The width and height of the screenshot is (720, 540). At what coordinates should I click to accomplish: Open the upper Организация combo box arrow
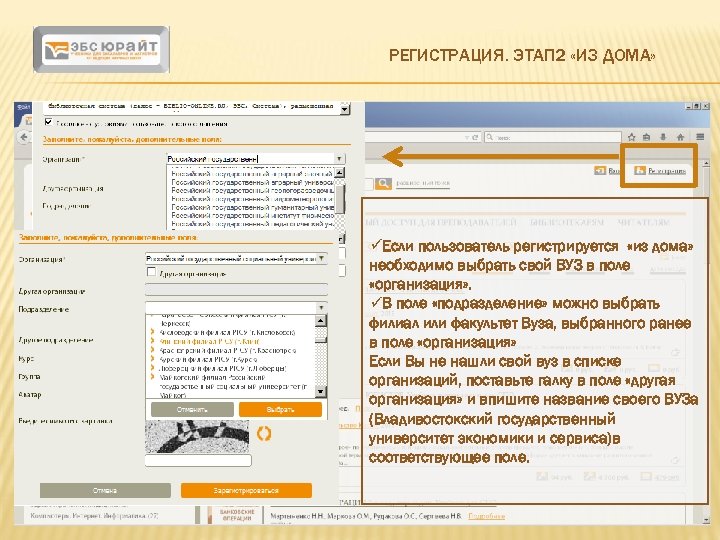339,158
